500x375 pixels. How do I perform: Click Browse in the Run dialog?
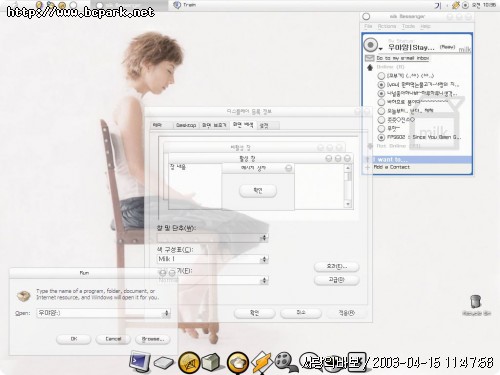click(x=153, y=339)
